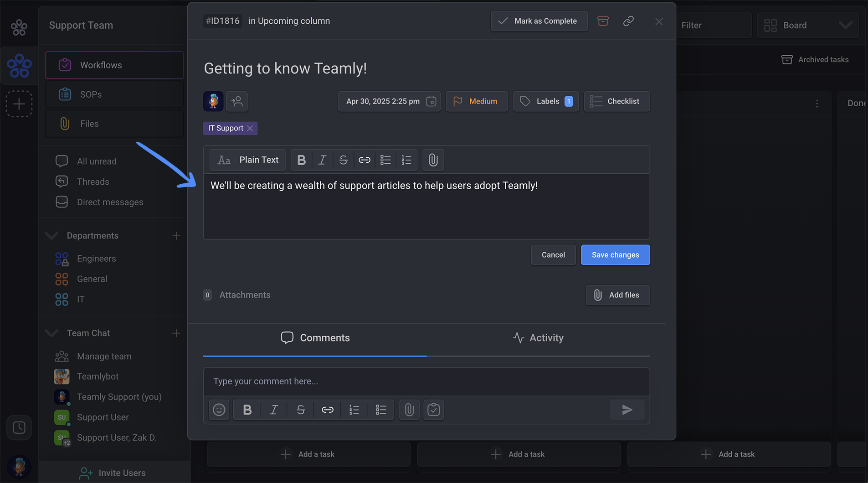Save changes to the description
The image size is (868, 483).
coord(615,255)
